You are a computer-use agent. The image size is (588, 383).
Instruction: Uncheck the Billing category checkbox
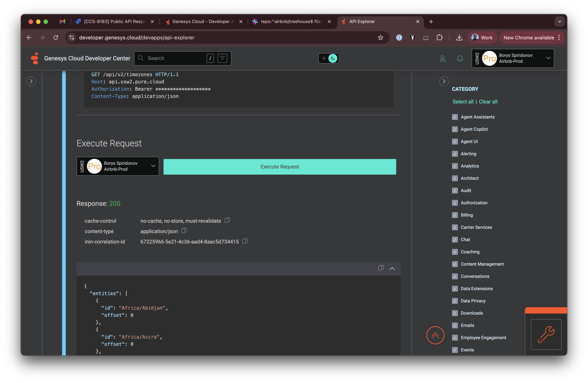(x=455, y=215)
